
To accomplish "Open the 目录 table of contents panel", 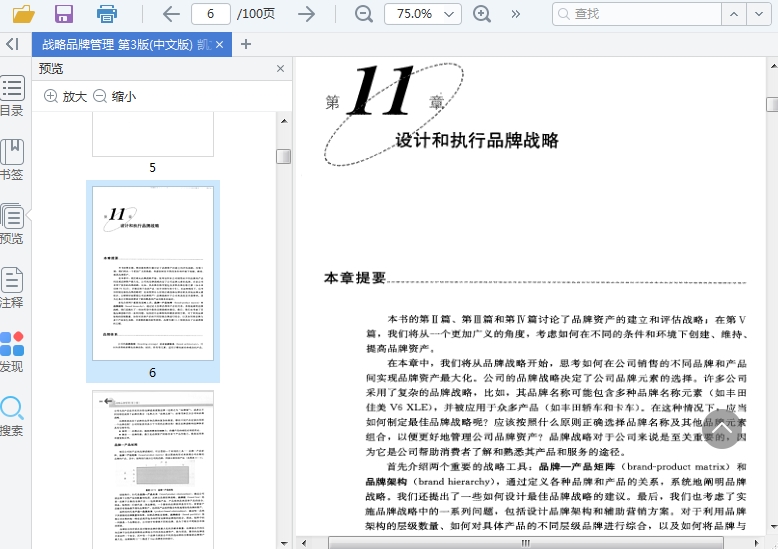I will tap(12, 96).
